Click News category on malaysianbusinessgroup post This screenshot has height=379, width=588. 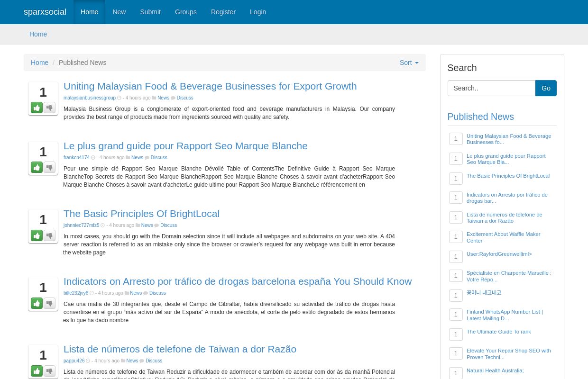click(163, 98)
